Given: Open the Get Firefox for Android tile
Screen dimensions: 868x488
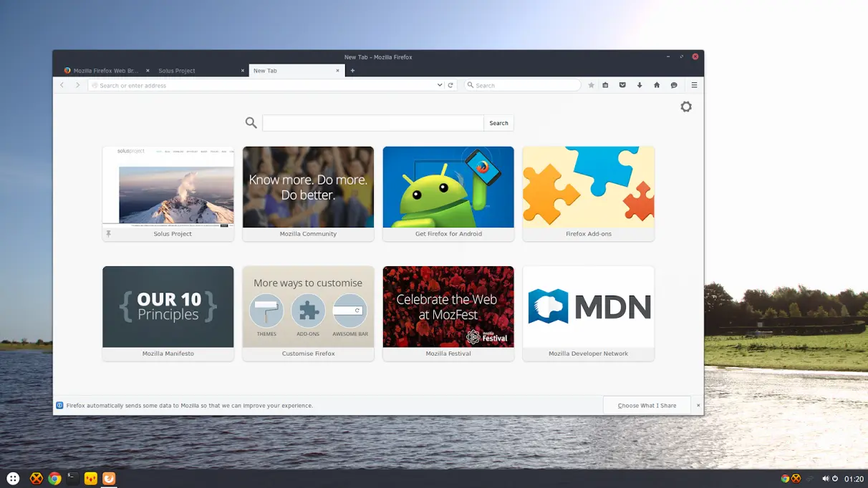Looking at the screenshot, I should [x=448, y=194].
